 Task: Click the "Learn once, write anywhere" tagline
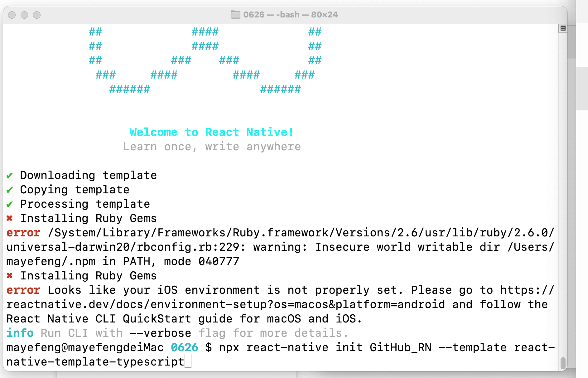(x=212, y=147)
